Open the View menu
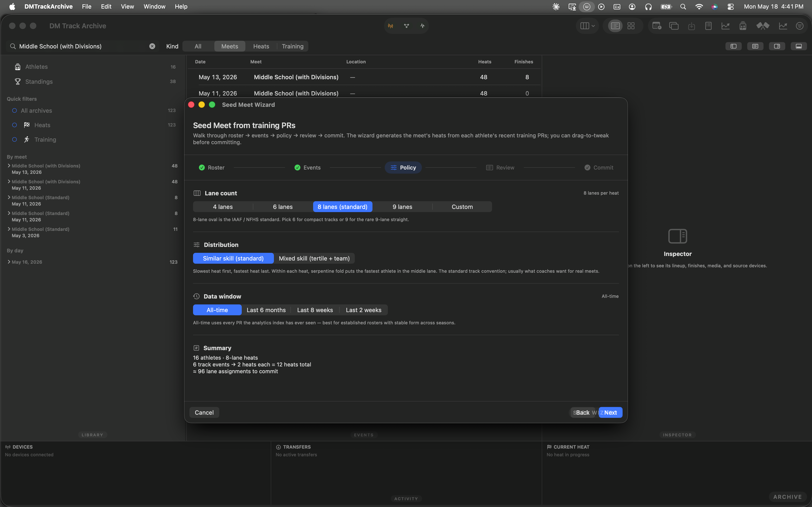 (x=127, y=6)
